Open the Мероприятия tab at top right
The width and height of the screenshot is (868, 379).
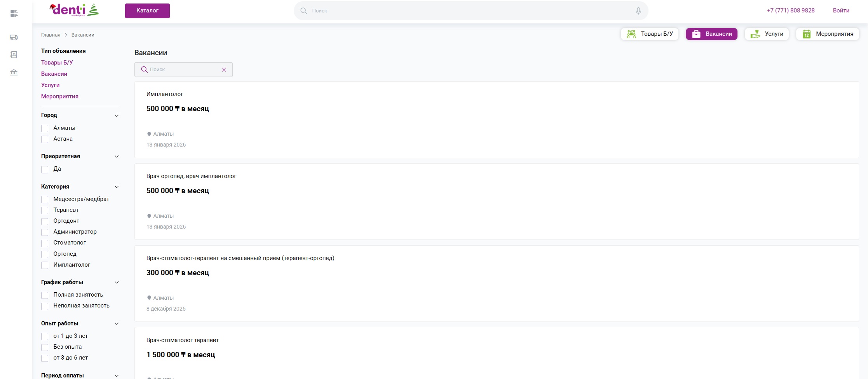coord(828,34)
